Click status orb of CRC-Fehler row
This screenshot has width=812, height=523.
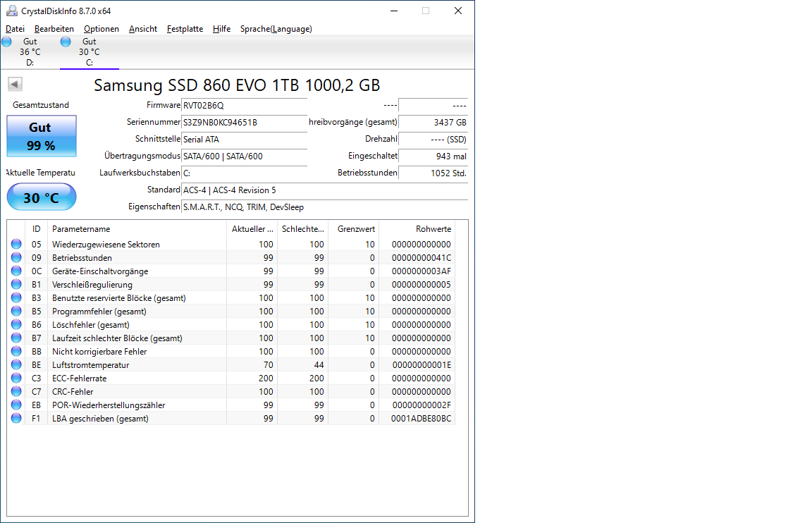coord(17,391)
